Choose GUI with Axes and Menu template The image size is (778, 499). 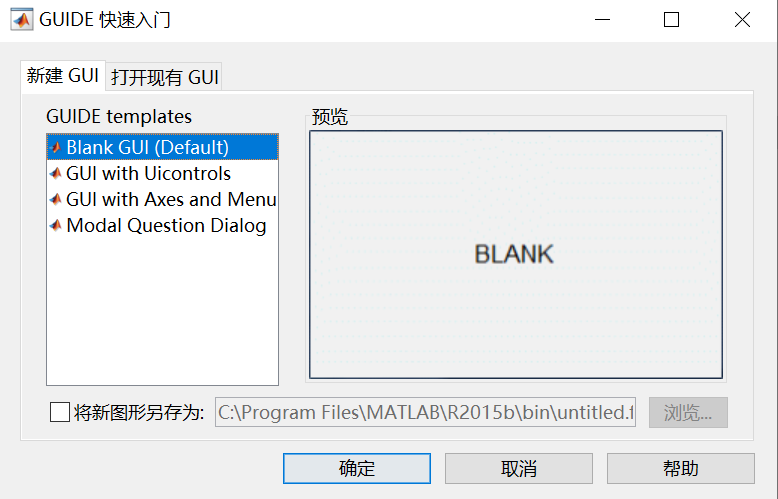[162, 199]
